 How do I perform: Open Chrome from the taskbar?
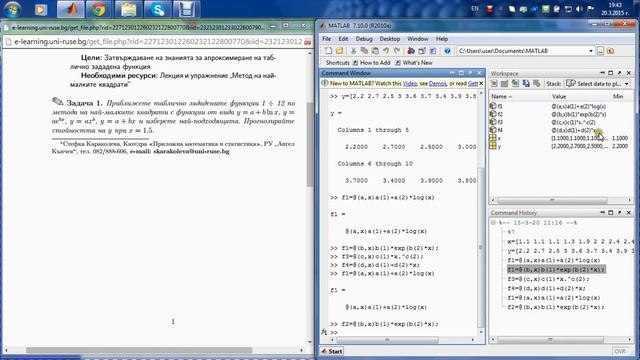pyautogui.click(x=98, y=9)
